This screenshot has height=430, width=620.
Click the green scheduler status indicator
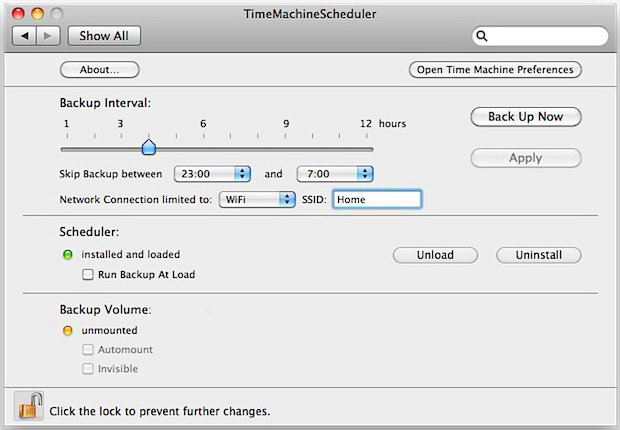(68, 255)
